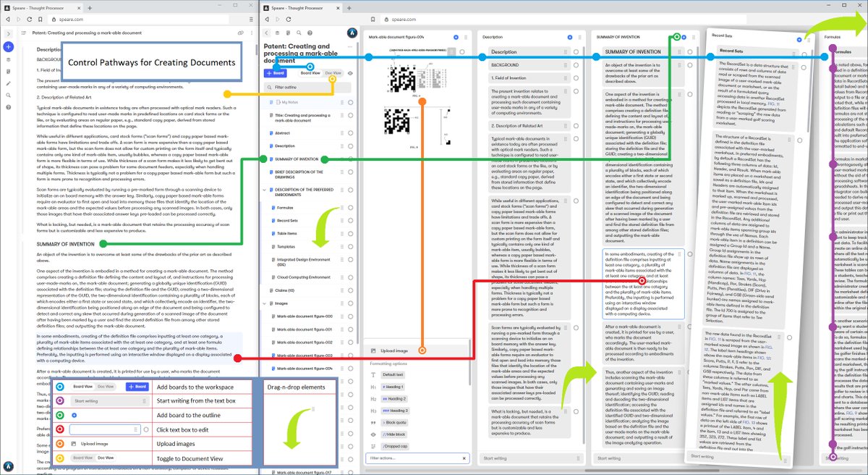
Task: Toggle the circle on the BACKGROUND card
Action: 576,64
